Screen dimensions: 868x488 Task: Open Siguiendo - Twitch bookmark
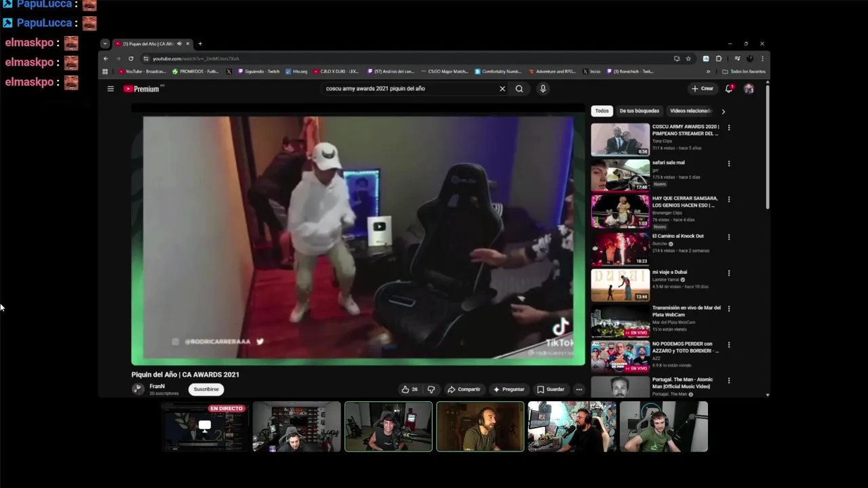[x=258, y=71]
